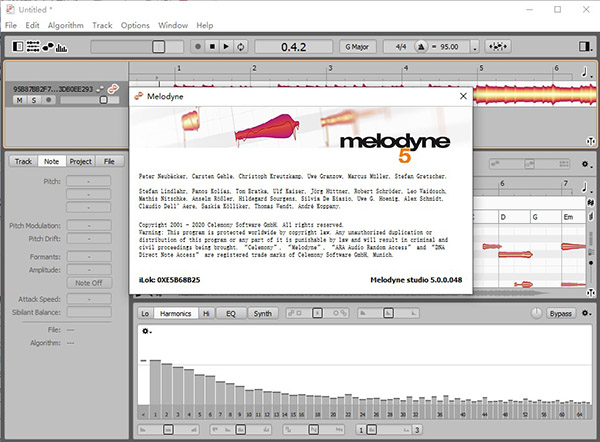Click the track link icon
600x442 pixels.
[x=113, y=88]
